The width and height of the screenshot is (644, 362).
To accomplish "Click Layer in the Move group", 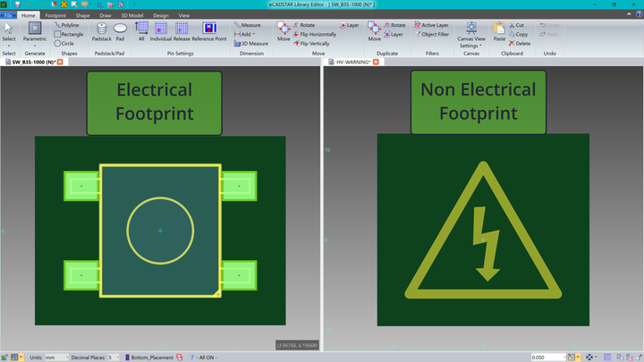I will point(350,25).
